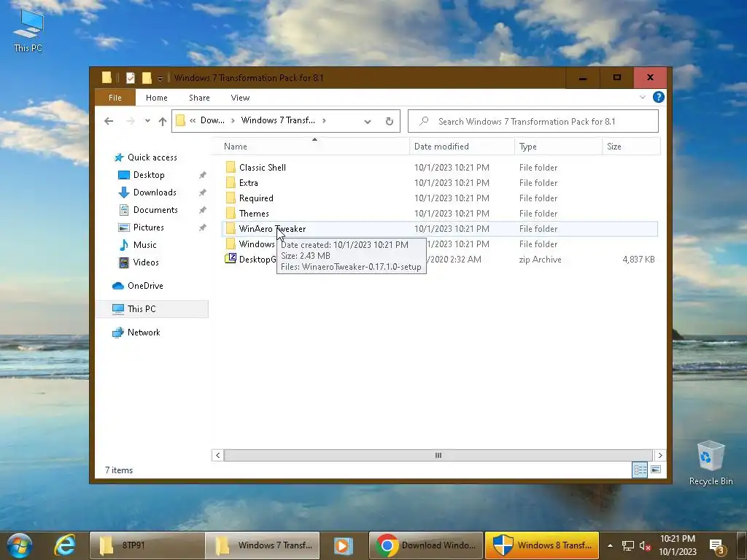
Task: Launch Internet Explorer from the taskbar
Action: [x=65, y=545]
